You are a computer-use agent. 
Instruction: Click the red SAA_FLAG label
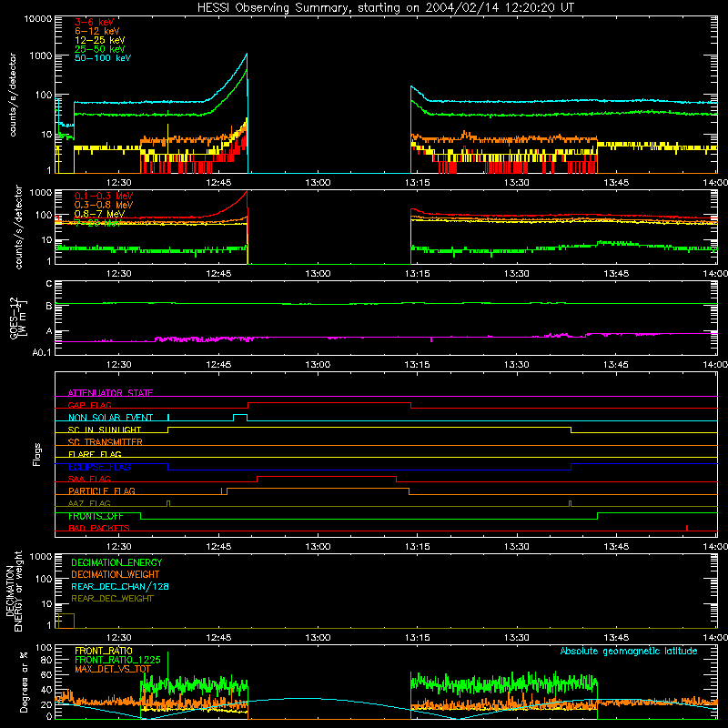pos(89,479)
